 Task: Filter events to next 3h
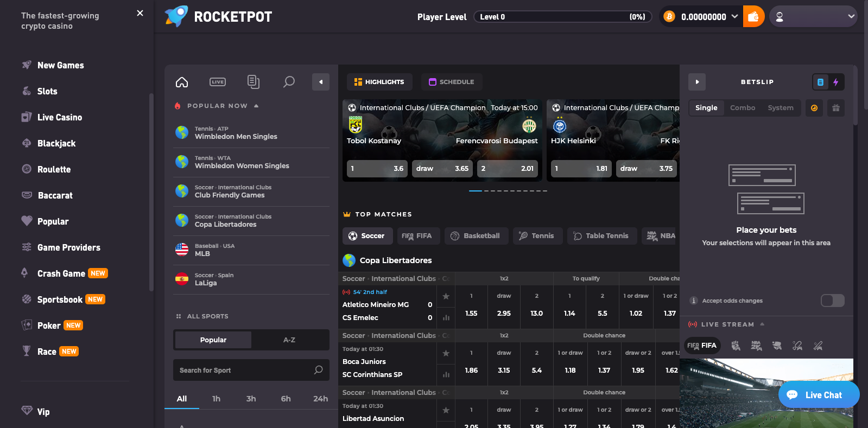pyautogui.click(x=251, y=399)
